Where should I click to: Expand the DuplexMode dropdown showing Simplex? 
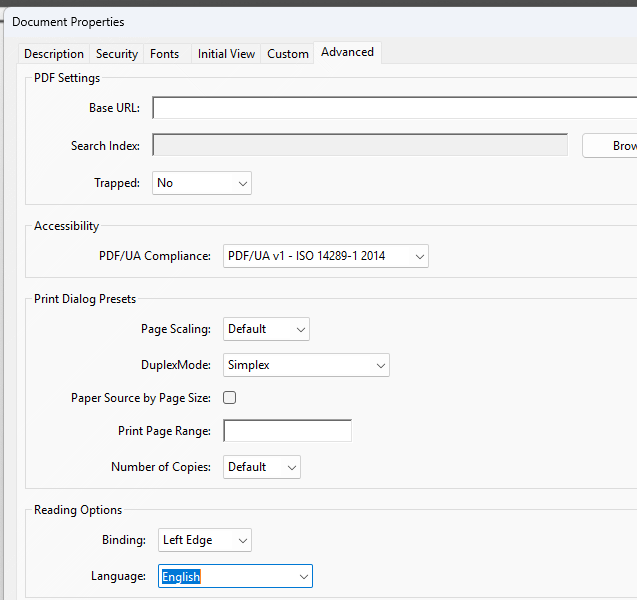coord(306,365)
